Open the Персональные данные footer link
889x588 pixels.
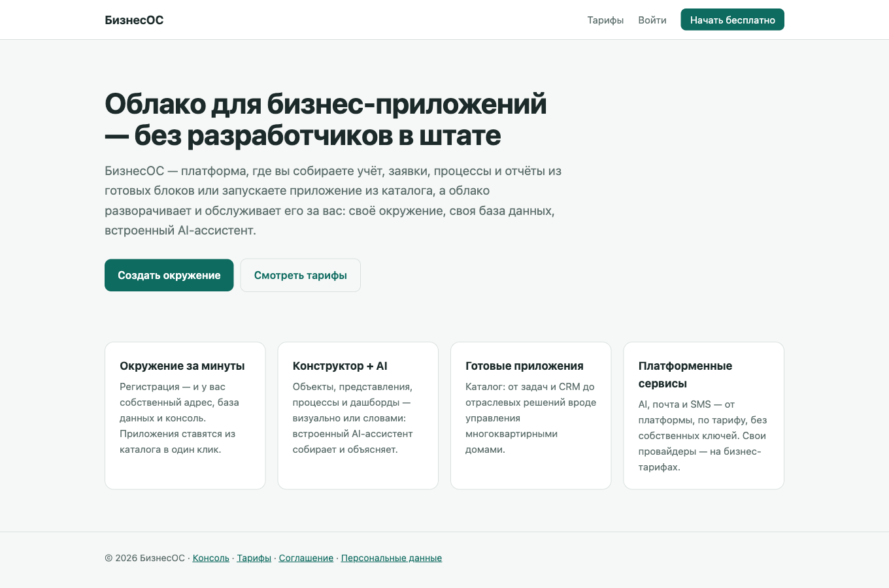click(x=392, y=558)
